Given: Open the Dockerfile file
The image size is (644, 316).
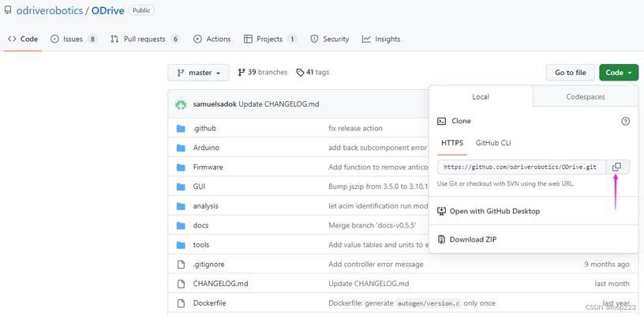Looking at the screenshot, I should [209, 303].
